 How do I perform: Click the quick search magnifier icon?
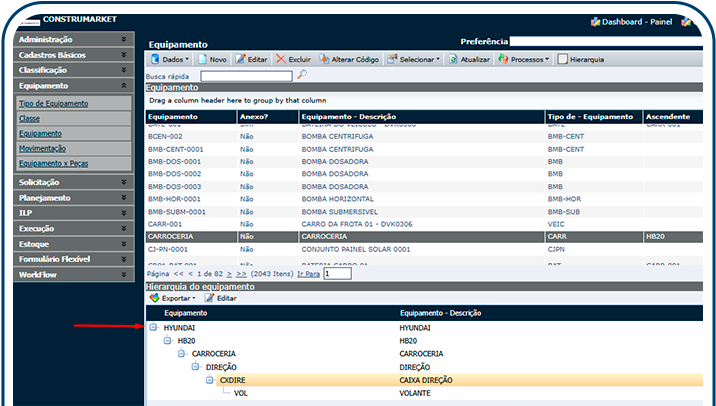(302, 75)
